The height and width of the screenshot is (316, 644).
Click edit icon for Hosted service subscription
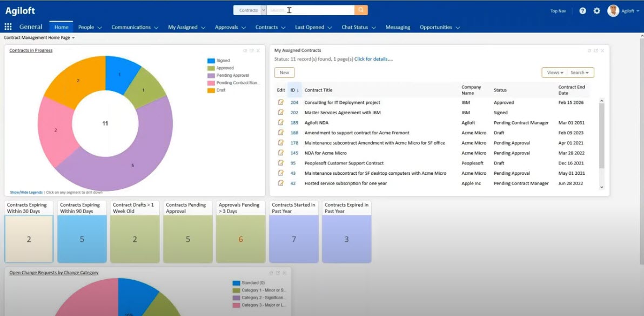(x=281, y=183)
